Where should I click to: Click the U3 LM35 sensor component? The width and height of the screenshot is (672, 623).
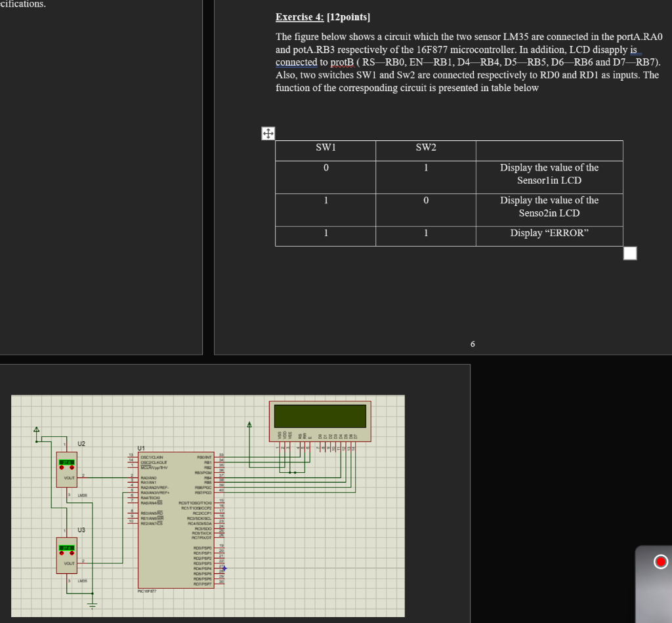coord(66,555)
